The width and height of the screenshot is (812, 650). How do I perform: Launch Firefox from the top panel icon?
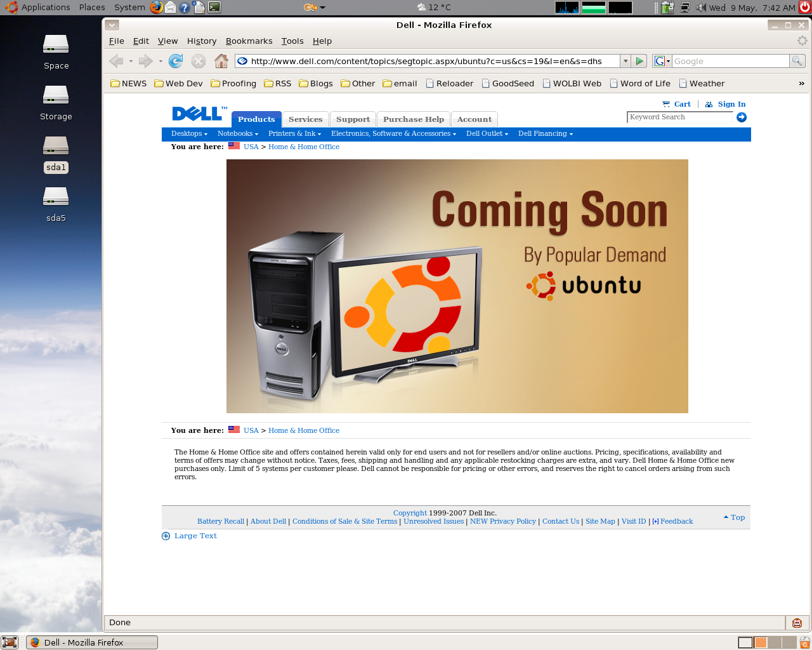(x=157, y=8)
